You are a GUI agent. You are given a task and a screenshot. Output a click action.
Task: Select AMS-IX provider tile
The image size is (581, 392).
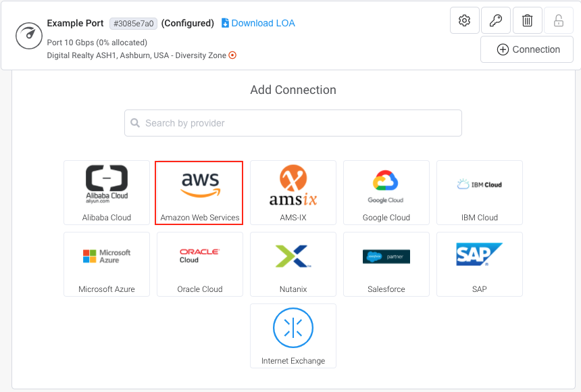293,193
